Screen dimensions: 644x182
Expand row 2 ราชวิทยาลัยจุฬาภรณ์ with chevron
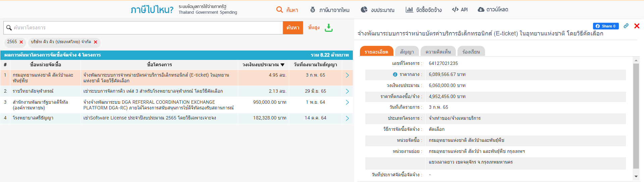pyautogui.click(x=347, y=91)
